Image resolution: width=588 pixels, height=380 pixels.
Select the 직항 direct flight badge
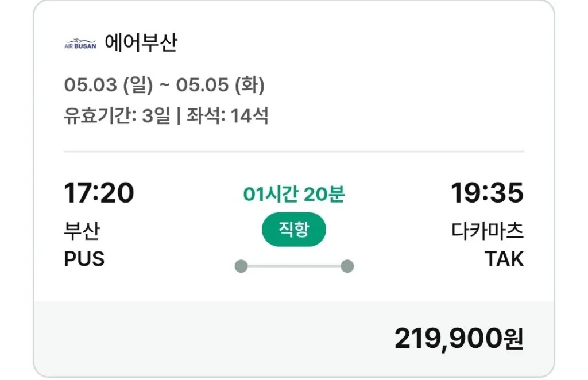point(293,229)
